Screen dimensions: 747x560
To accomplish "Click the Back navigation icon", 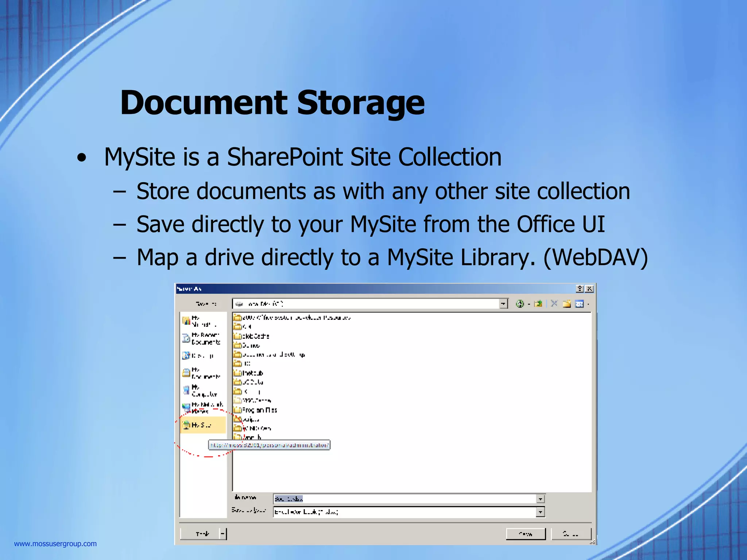I will coord(520,304).
